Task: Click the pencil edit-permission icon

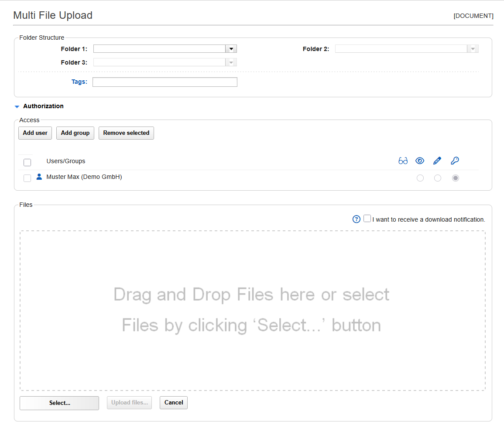Action: point(437,161)
